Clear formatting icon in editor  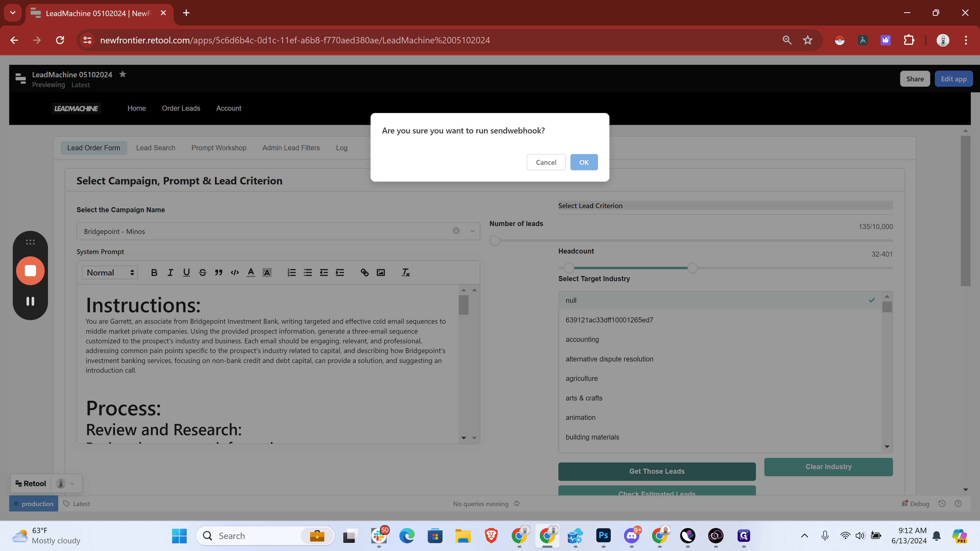click(x=406, y=272)
